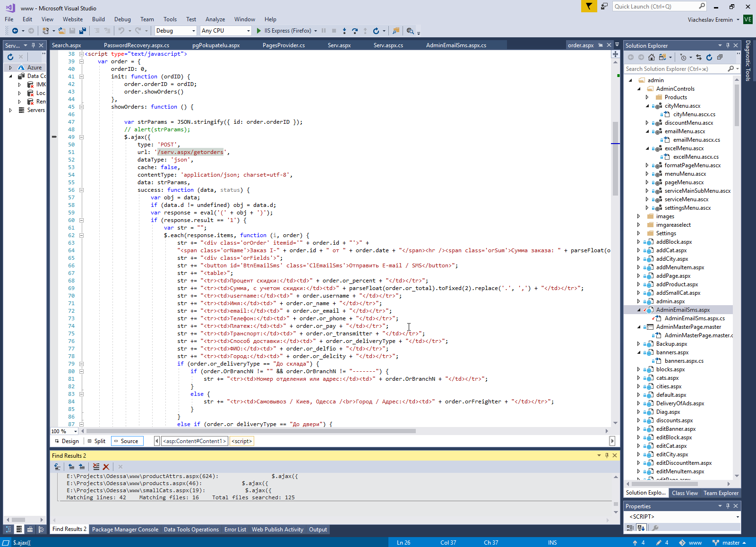The height and width of the screenshot is (547, 756).
Task: Click the Home icon in Solution Explorer
Action: [x=652, y=57]
